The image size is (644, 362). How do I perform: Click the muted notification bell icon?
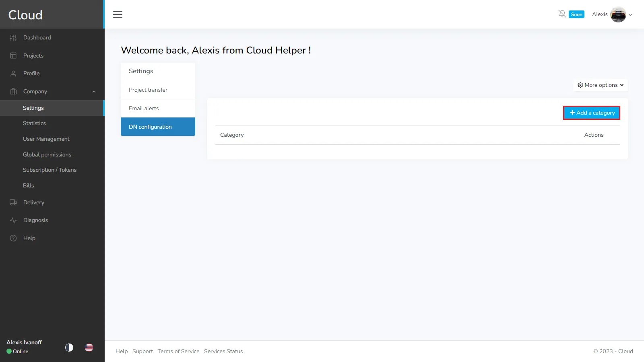pyautogui.click(x=562, y=14)
